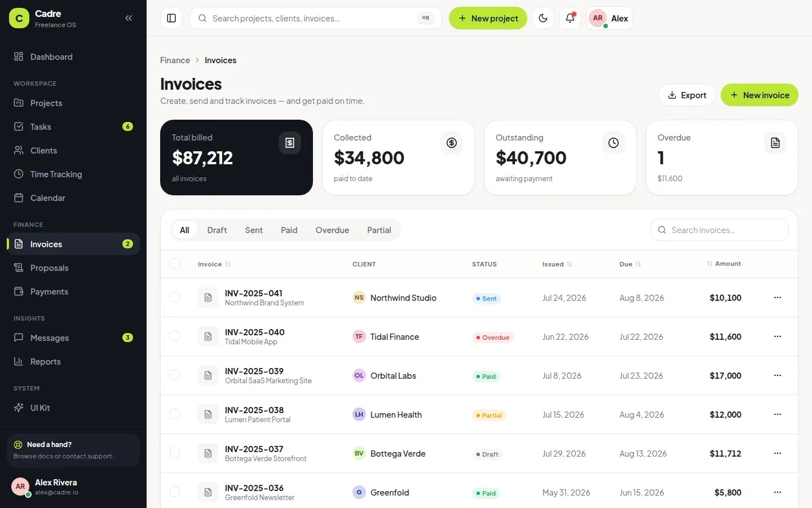This screenshot has height=508, width=812.
Task: Select the checkbox for INV-2025-041
Action: [175, 297]
